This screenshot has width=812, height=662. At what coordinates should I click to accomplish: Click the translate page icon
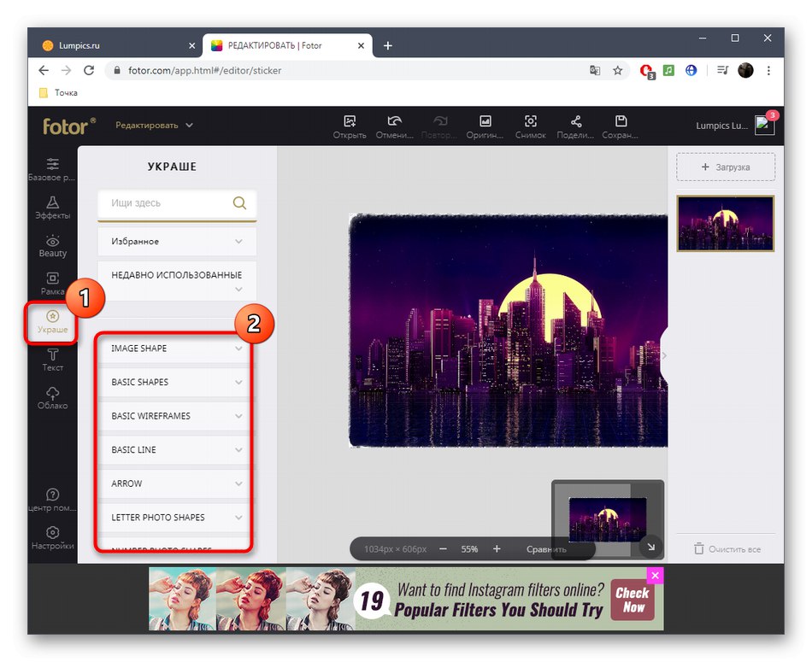pyautogui.click(x=595, y=70)
